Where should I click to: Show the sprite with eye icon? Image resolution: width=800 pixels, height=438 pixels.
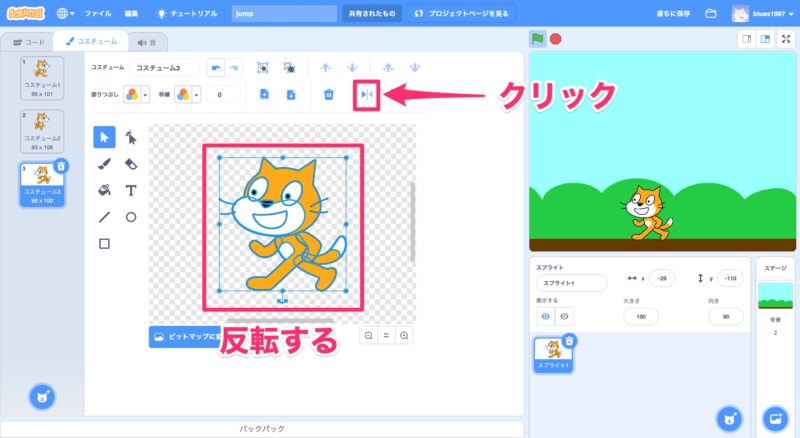546,315
